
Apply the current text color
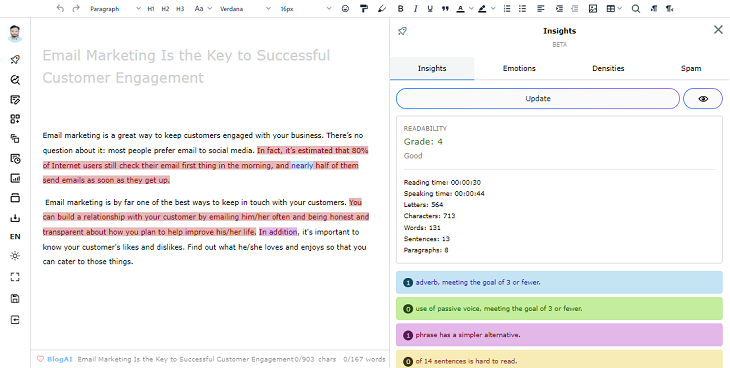(460, 8)
